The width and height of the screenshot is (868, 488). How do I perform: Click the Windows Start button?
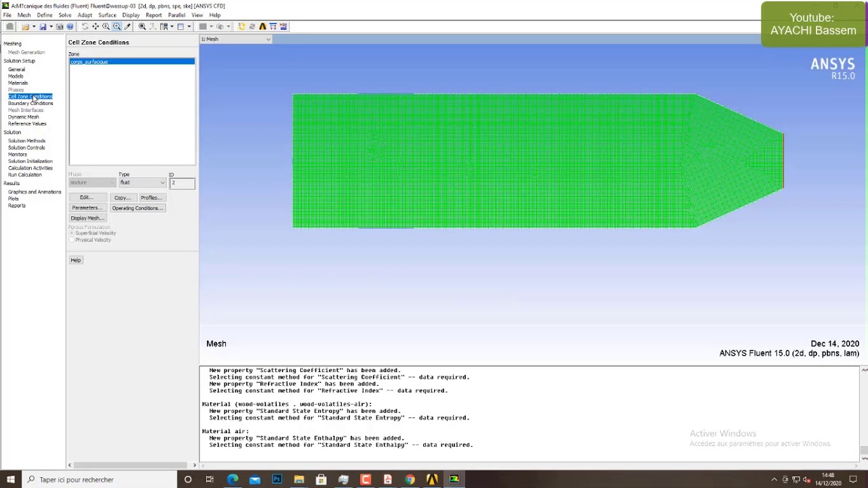click(x=10, y=479)
